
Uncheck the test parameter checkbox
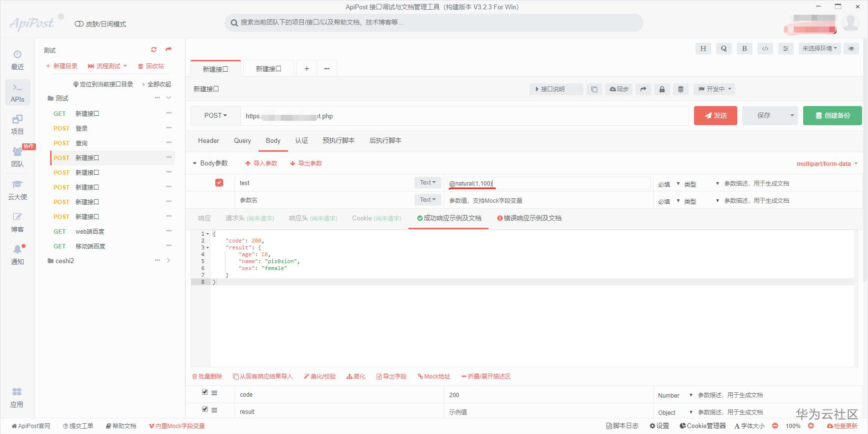[219, 183]
